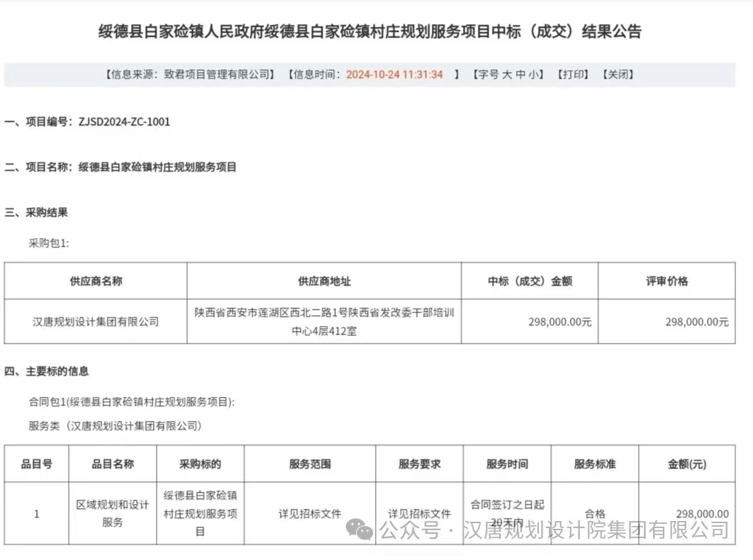The width and height of the screenshot is (753, 560).
Task: Select project number ZJSD2024-ZC-1001
Action: 124,122
